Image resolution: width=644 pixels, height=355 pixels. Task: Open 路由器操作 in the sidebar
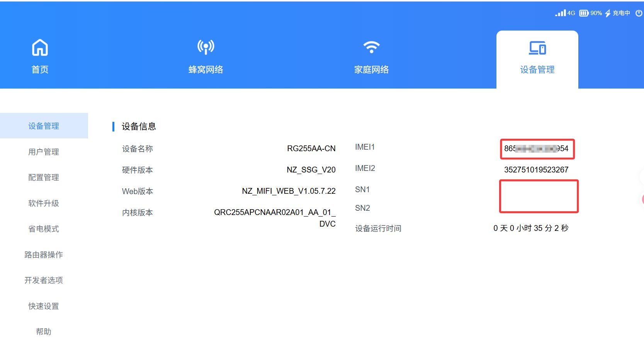tap(44, 255)
